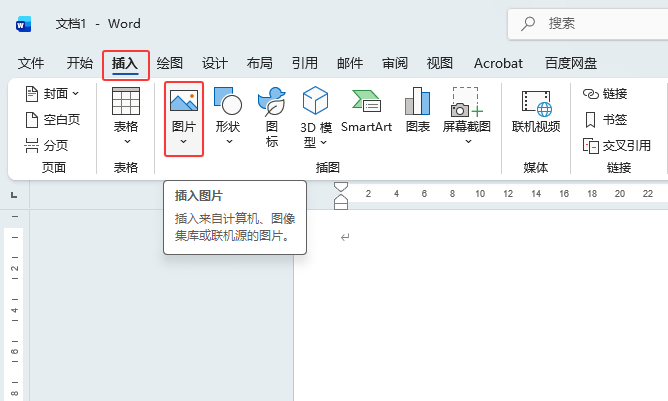Viewport: 668px width, 401px height.
Task: Expand the 3D 模型 dropdown arrow
Action: tap(324, 142)
